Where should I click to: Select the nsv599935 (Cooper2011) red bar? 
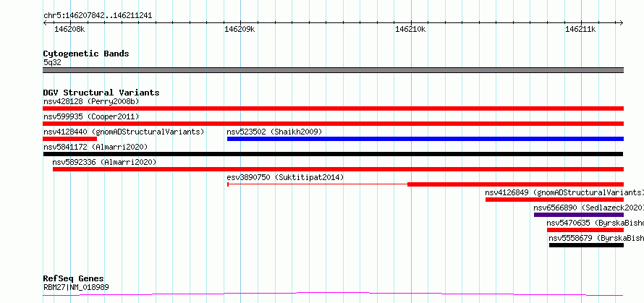(333, 124)
